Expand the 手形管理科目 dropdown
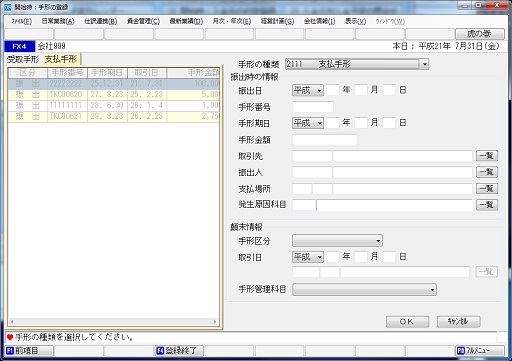 (364, 290)
